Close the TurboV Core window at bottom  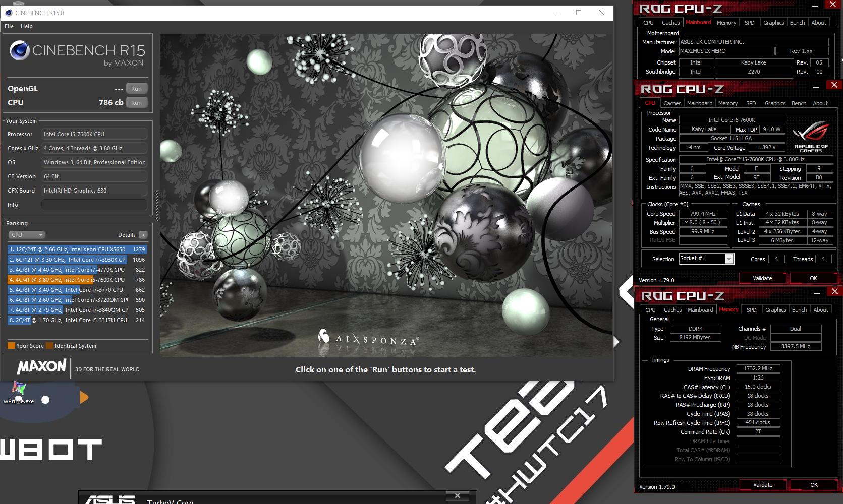click(457, 496)
